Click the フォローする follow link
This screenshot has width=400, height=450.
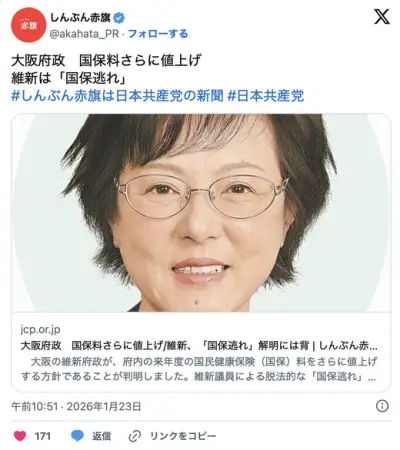158,34
